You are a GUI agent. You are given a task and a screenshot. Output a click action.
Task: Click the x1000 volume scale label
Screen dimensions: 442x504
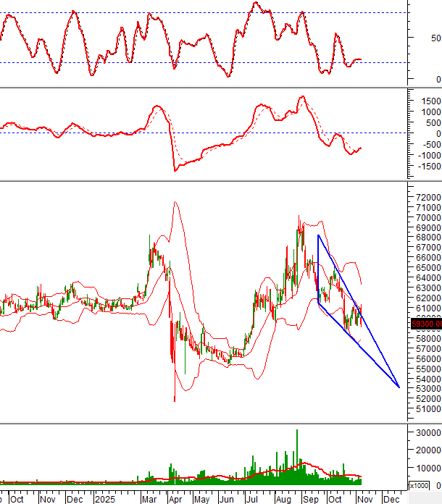420,486
